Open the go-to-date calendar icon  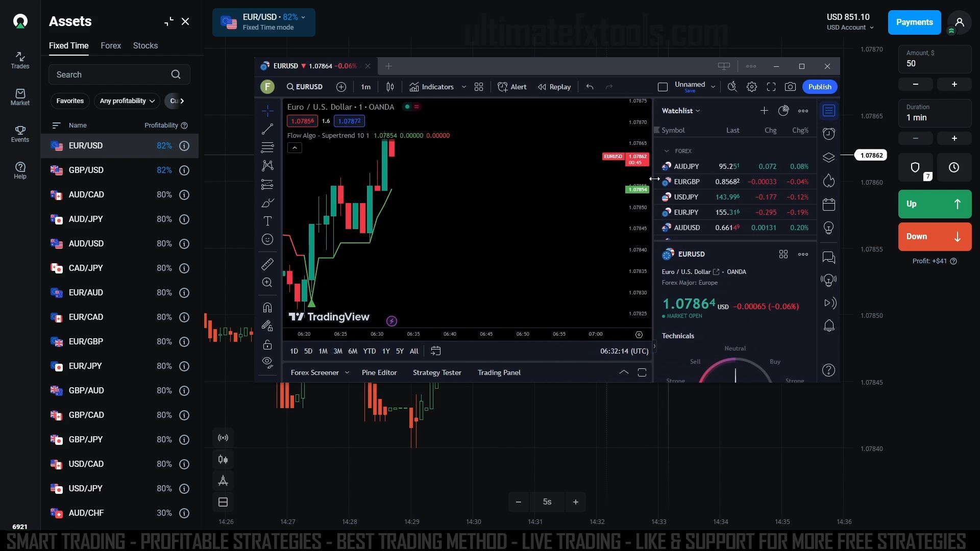click(435, 351)
